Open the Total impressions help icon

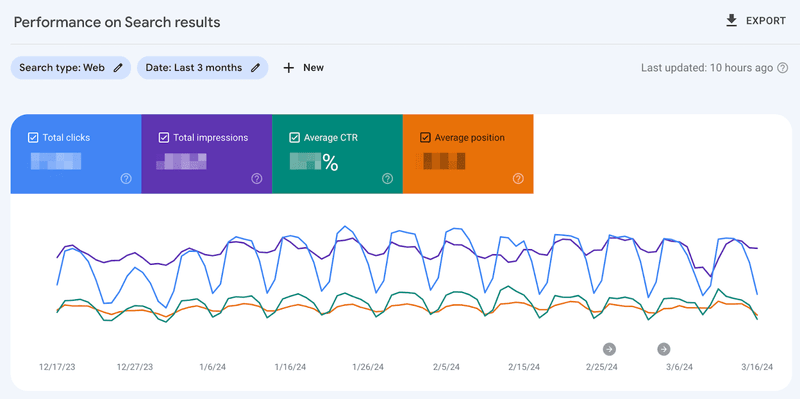(257, 179)
